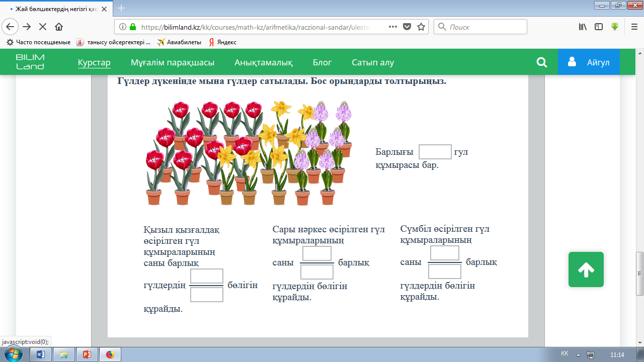
Task: Open a new browser tab
Action: 121,8
